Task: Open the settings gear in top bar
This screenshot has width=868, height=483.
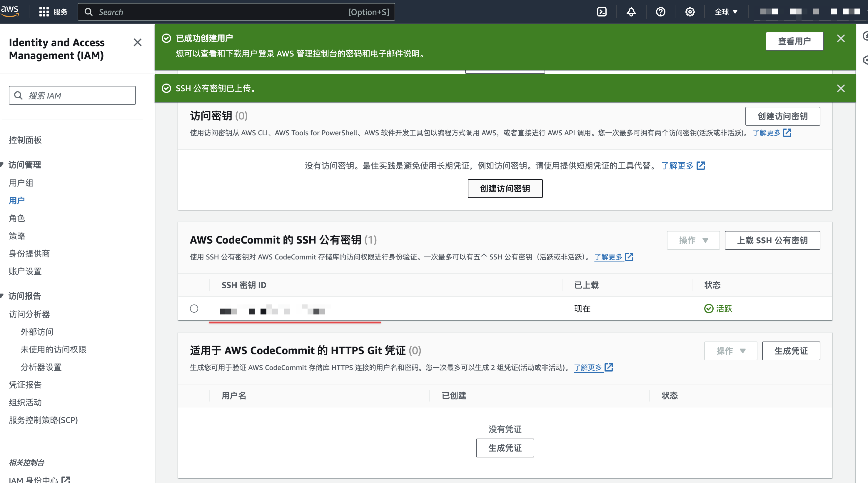Action: pos(690,12)
